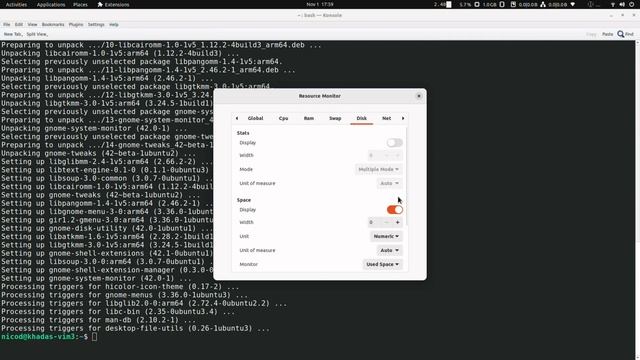The image size is (640, 360).
Task: Open the Applications menu in top bar
Action: tap(51, 4)
